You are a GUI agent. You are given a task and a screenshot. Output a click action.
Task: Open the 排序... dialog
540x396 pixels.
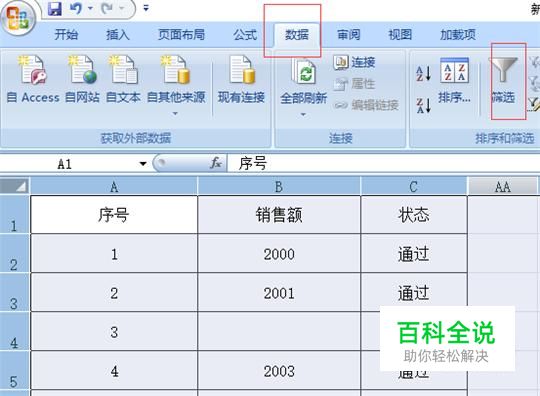[x=455, y=81]
